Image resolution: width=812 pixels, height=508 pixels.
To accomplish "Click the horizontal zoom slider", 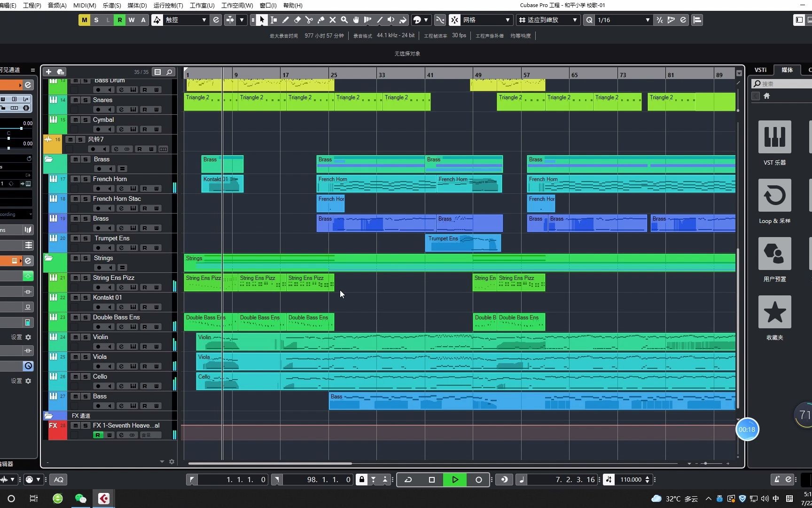I will tap(705, 463).
